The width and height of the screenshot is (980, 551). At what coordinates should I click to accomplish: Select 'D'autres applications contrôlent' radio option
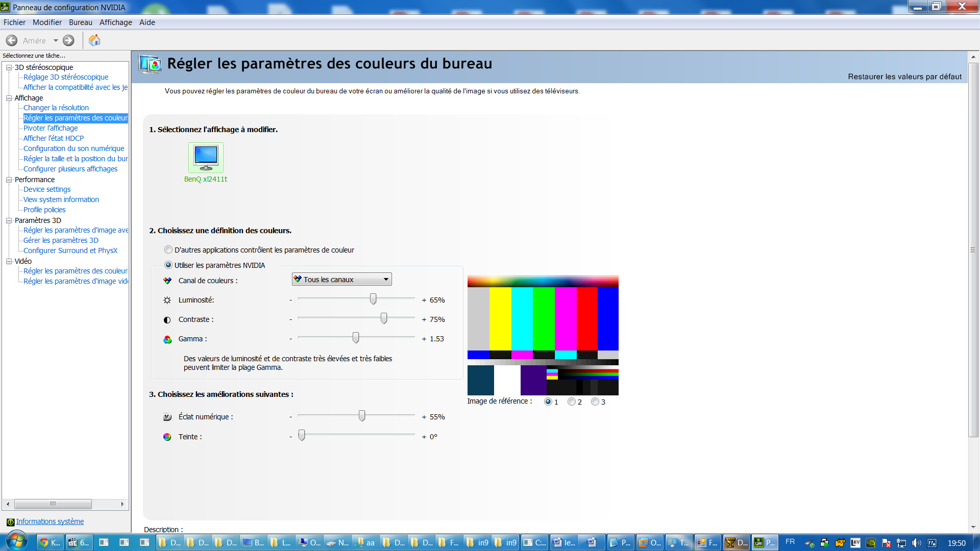(168, 250)
